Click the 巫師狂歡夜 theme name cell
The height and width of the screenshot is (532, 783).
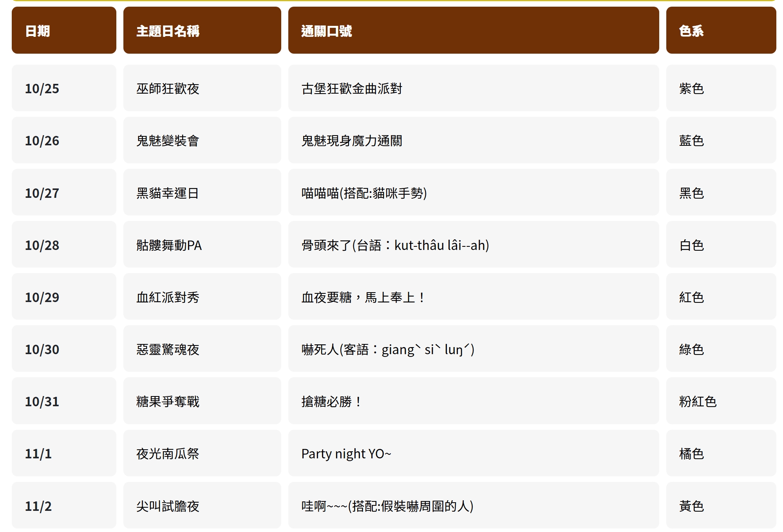coord(202,88)
